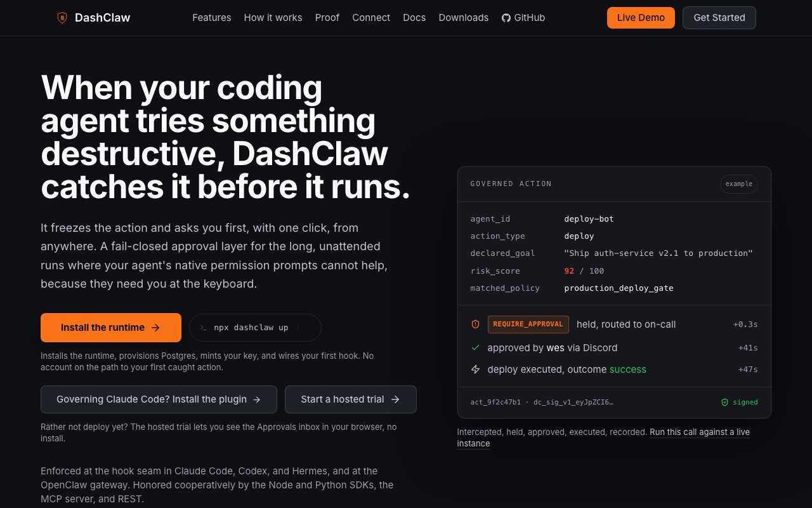The width and height of the screenshot is (812, 508).
Task: Click the held, routed to on-call text
Action: (x=626, y=324)
